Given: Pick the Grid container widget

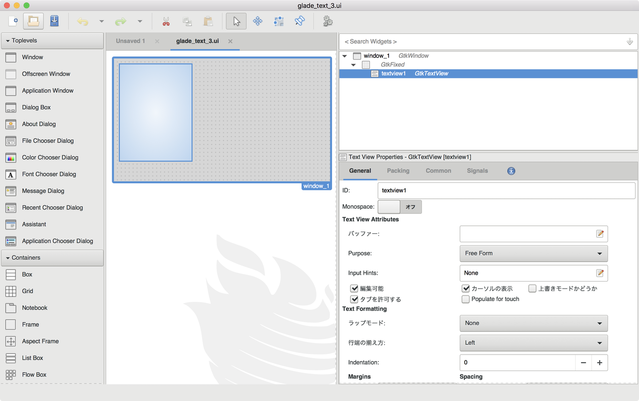Looking at the screenshot, I should [52, 291].
